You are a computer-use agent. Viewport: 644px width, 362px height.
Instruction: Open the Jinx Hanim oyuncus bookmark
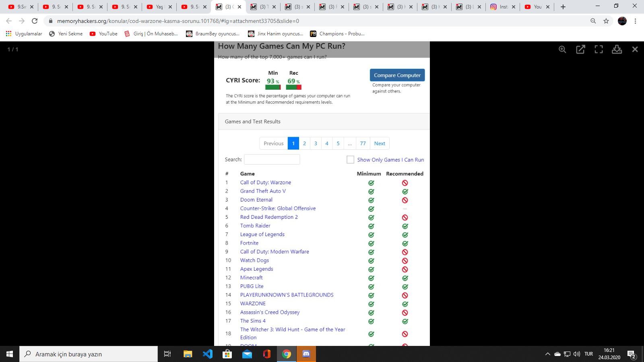click(276, 34)
